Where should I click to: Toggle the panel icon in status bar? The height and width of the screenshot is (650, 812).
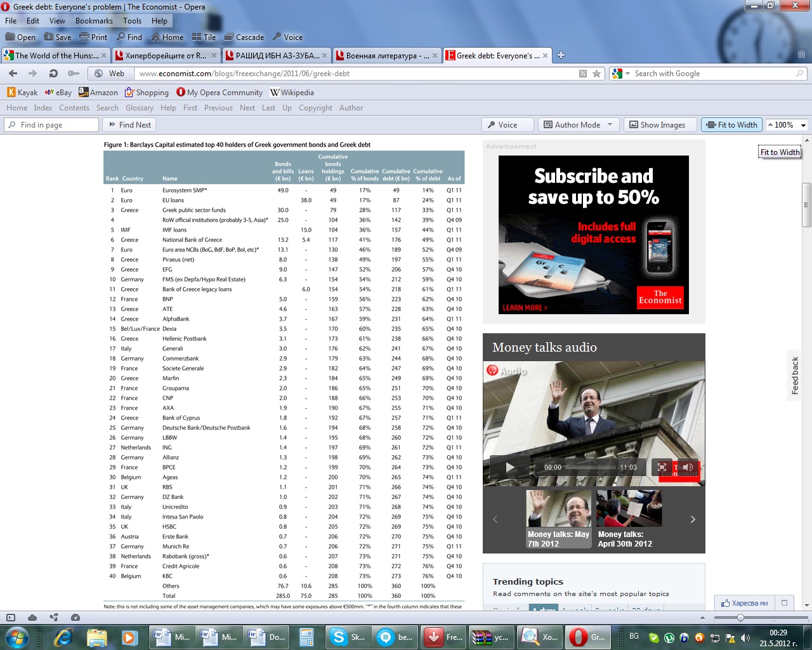coord(11,617)
